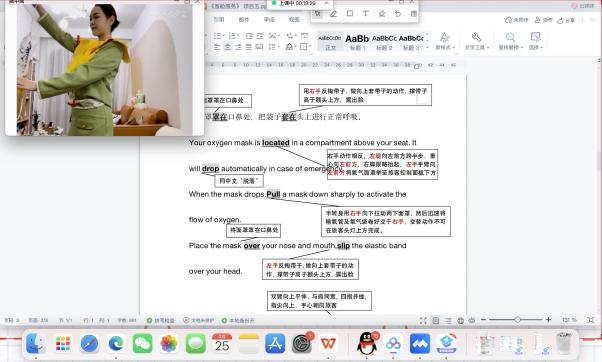Open the bullet list dropdown arrow
The width and height of the screenshot is (602, 362).
tap(223, 36)
